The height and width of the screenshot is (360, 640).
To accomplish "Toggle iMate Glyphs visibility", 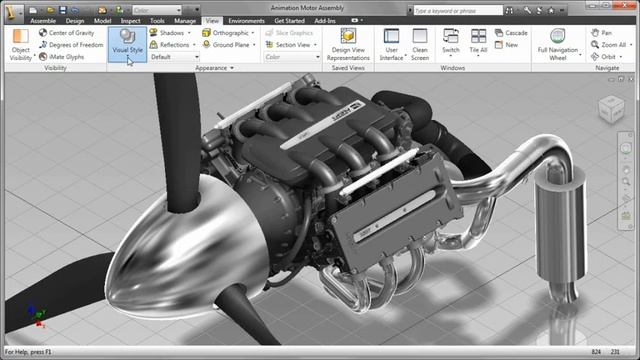I will [x=62, y=57].
